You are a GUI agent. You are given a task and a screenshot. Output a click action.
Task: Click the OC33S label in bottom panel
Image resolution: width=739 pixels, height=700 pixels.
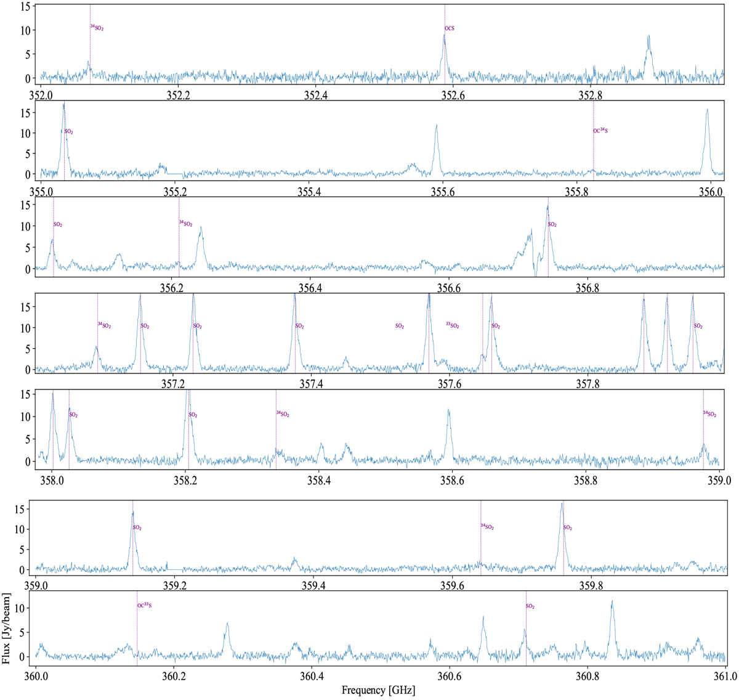pos(144,606)
